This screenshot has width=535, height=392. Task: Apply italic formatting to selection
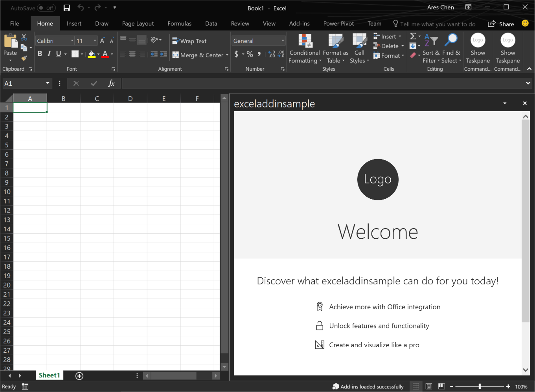coord(49,53)
